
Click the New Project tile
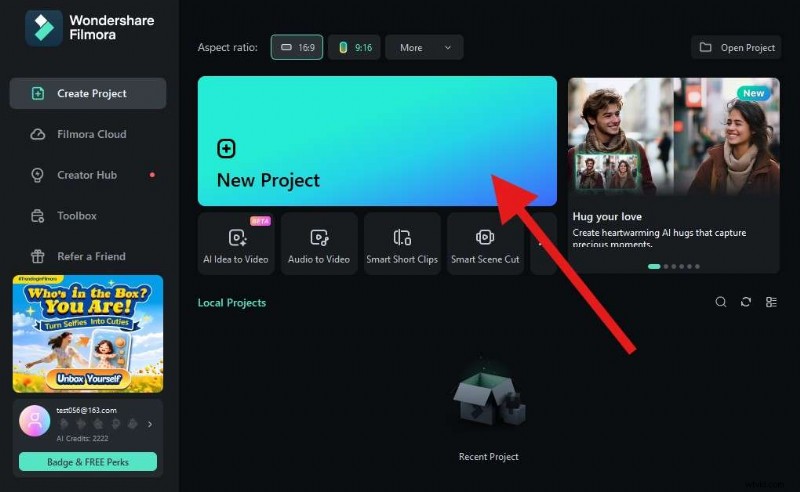click(x=376, y=140)
